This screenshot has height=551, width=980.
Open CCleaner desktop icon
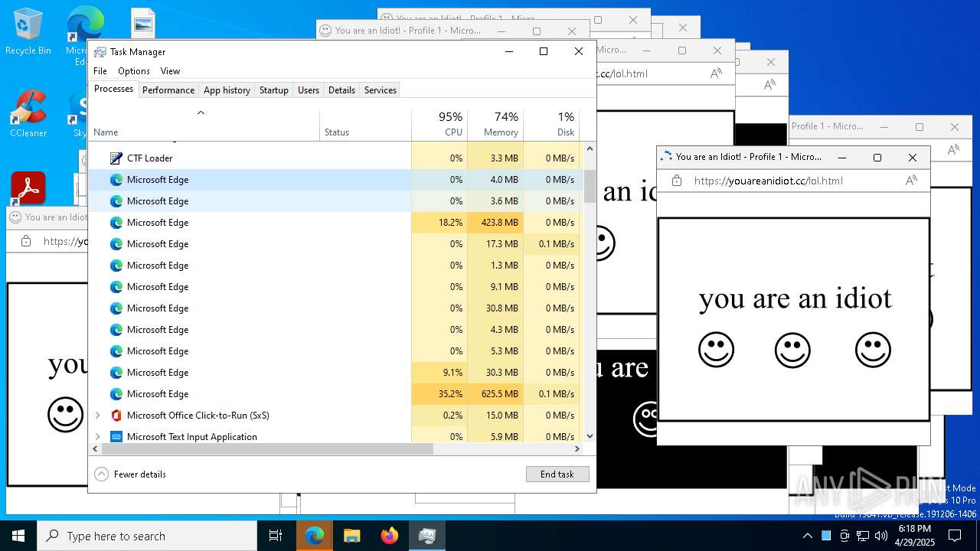(28, 114)
